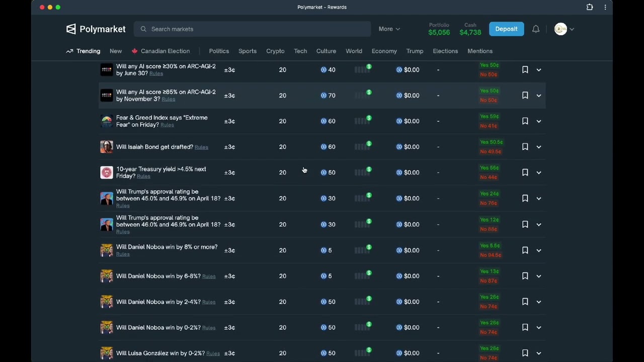Open market titled Will Daniel Noboa win by 0-2%?
Viewport: 644px width, 362px height.
click(158, 327)
